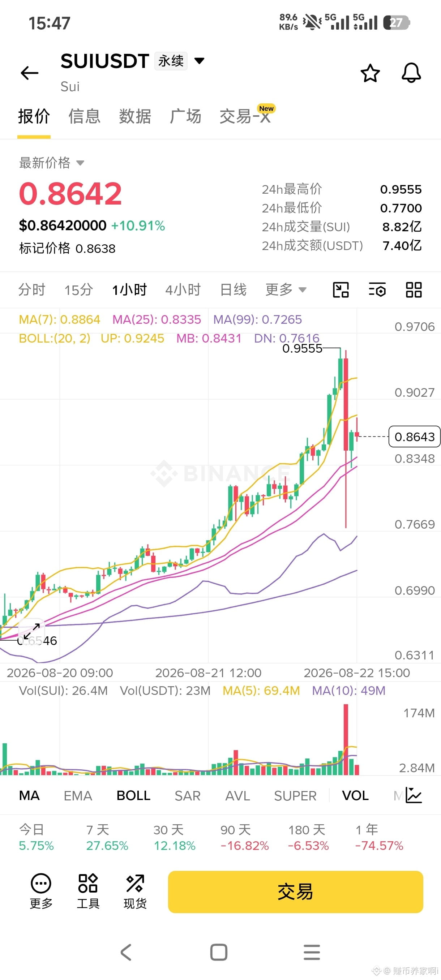Viewport: 441px width, 980px height.
Task: Tap the MA(7): 0.8864 indicator legend
Action: click(x=59, y=319)
